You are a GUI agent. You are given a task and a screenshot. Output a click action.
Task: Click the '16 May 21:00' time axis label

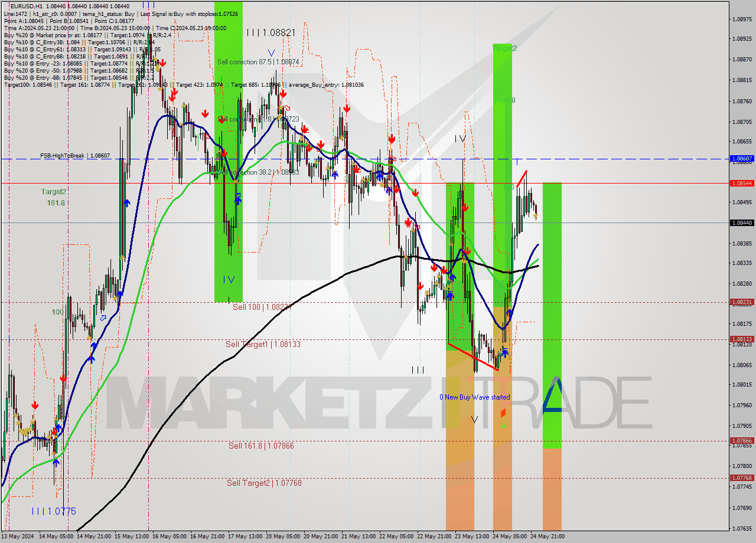coord(207,536)
